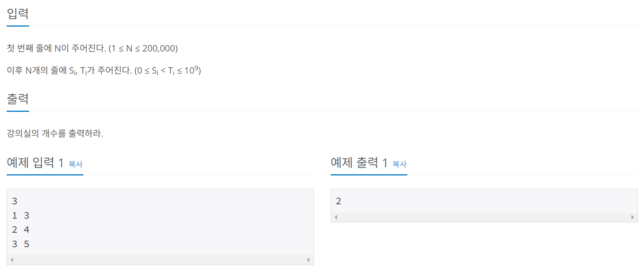Click the 입력 section heading
The image size is (644, 272).
(18, 14)
